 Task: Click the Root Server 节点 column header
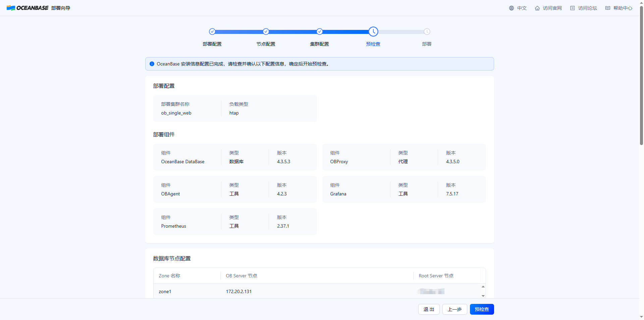pyautogui.click(x=436, y=276)
